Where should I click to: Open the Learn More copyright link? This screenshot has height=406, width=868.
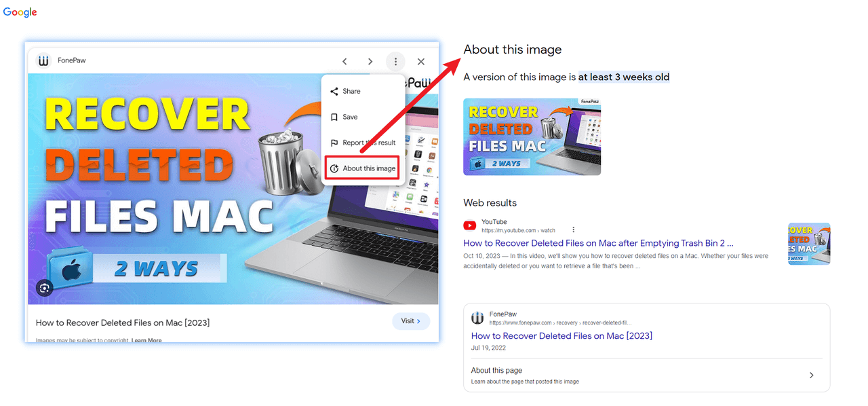point(146,340)
